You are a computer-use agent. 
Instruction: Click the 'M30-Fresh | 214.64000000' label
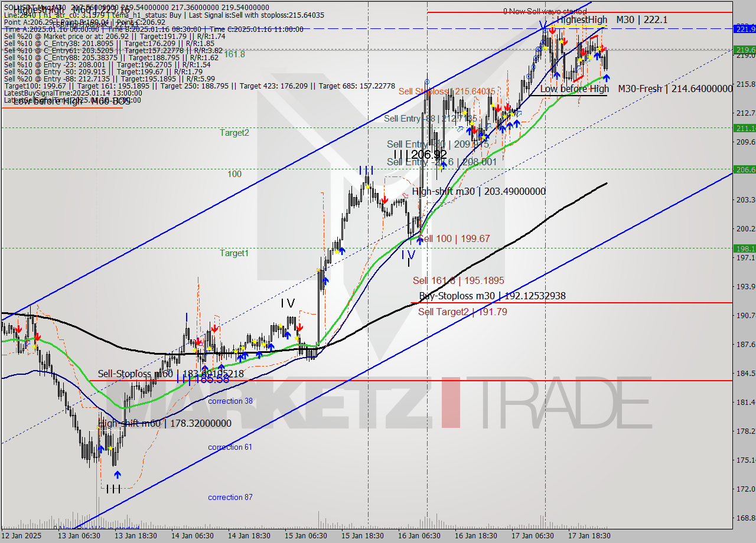click(x=675, y=89)
